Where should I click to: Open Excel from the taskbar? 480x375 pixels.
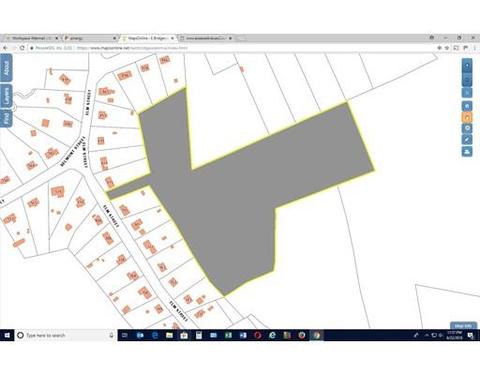[228, 335]
